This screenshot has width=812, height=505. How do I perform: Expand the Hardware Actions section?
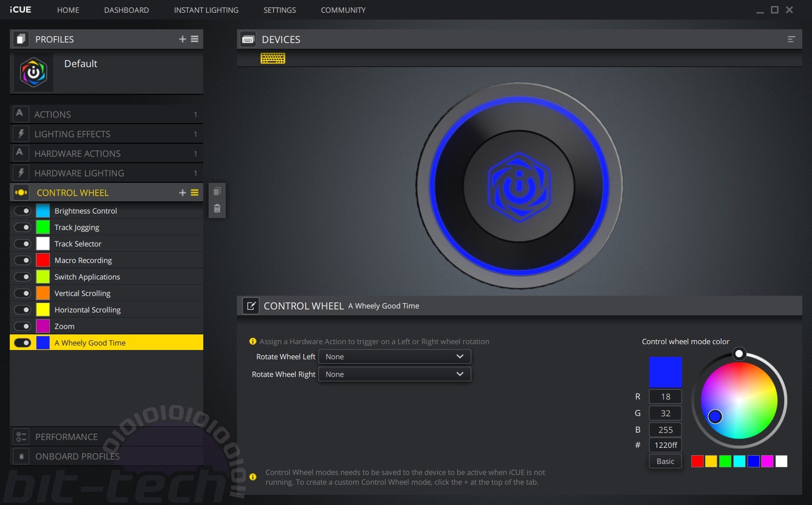[x=107, y=153]
